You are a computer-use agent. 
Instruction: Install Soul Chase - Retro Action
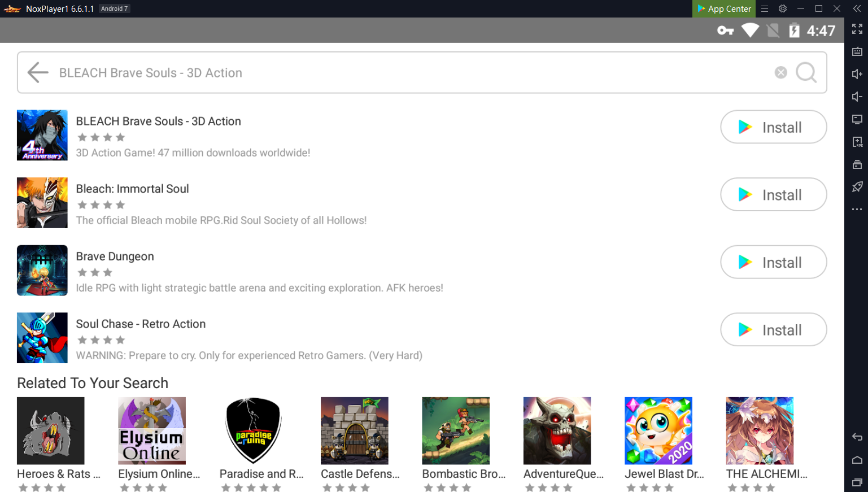(x=773, y=330)
